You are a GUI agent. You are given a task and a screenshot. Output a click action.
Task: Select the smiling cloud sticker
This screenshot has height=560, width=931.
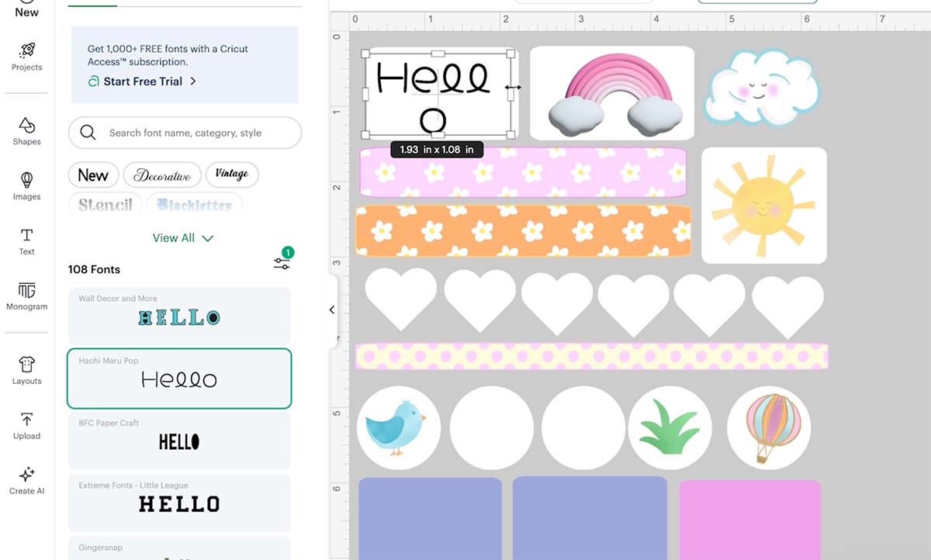(761, 87)
